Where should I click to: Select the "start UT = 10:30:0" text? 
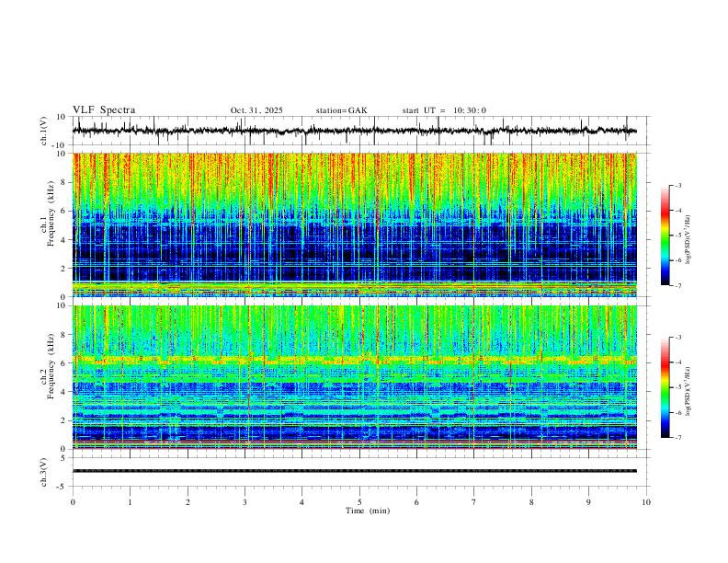click(x=444, y=110)
